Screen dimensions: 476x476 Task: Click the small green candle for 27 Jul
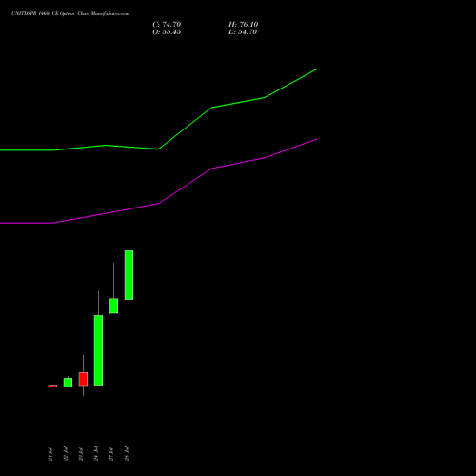113,306
